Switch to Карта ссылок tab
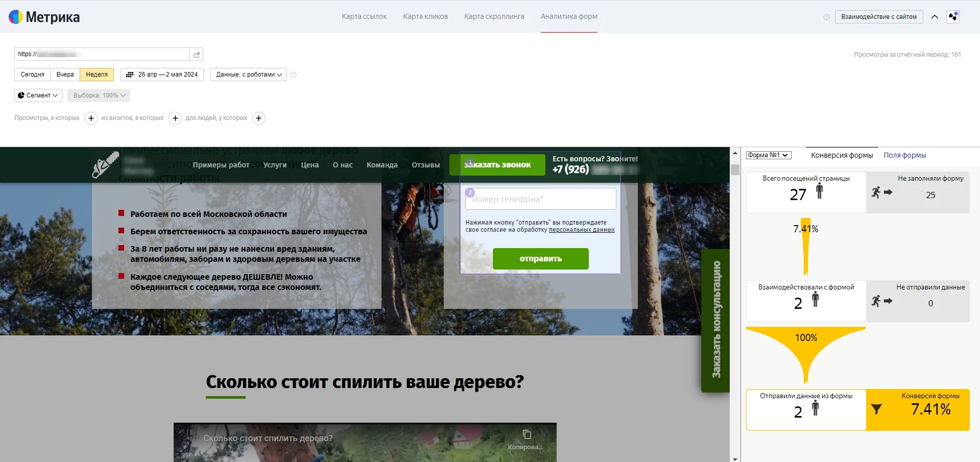 point(364,16)
